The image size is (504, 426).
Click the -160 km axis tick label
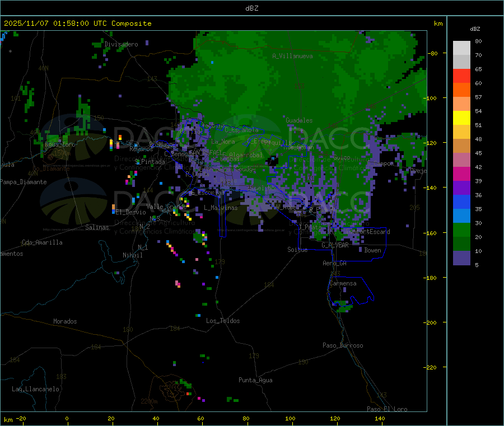(x=431, y=233)
